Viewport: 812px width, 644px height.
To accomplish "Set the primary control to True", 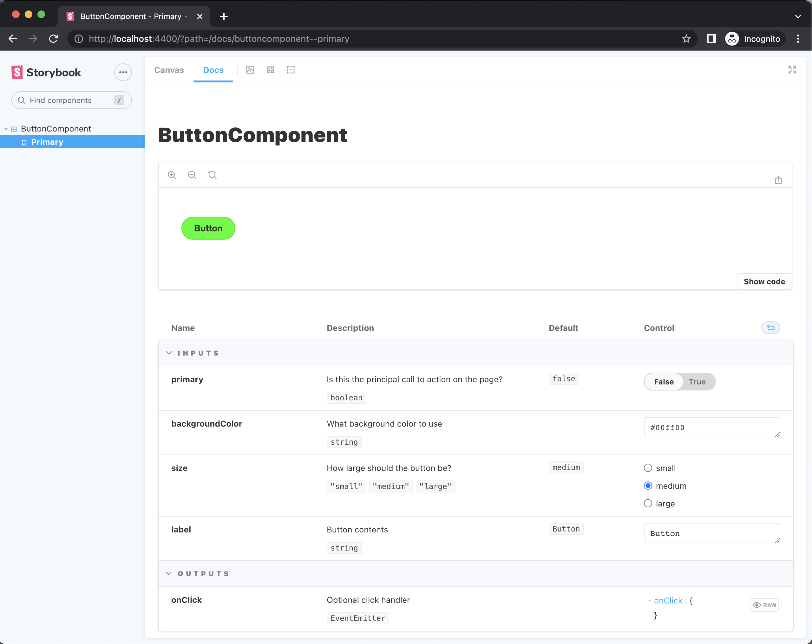I will point(697,381).
